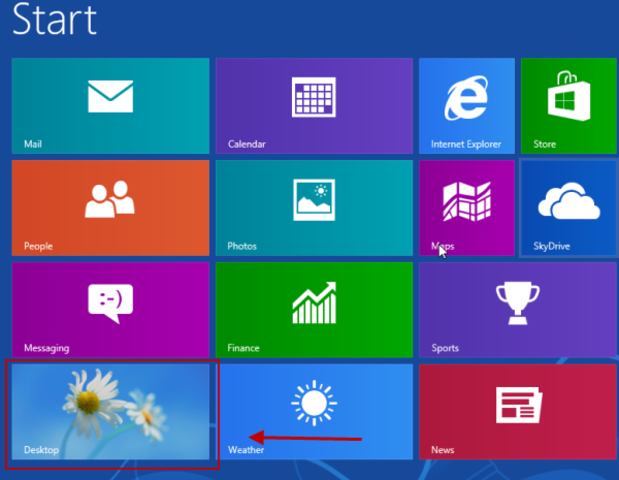Launch the Finance app tile
This screenshot has width=619, height=480.
314,309
